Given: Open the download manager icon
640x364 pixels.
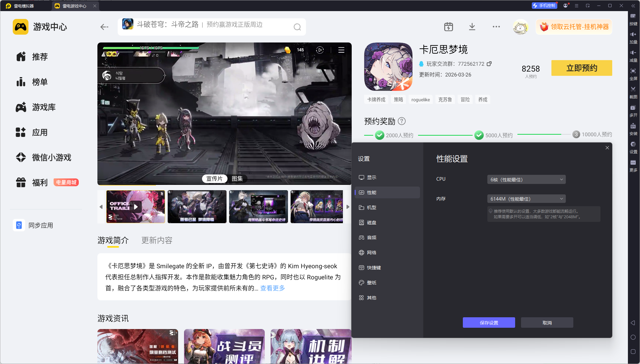Looking at the screenshot, I should pyautogui.click(x=472, y=27).
